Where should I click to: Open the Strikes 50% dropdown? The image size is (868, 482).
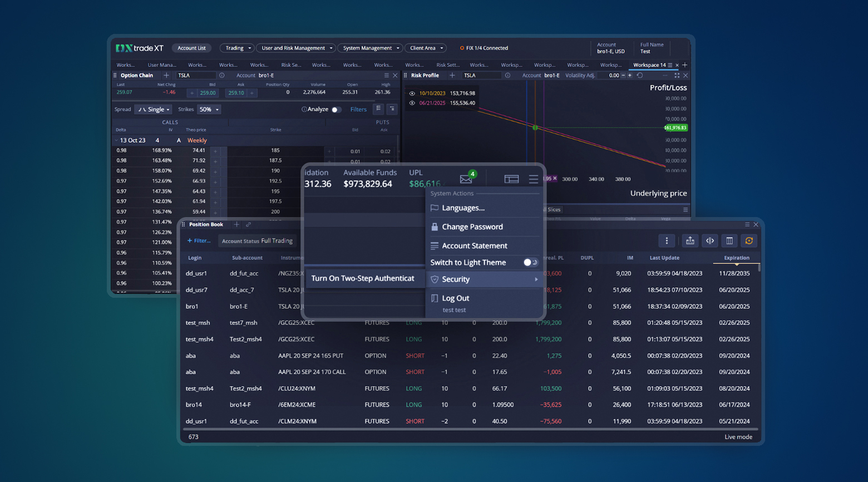(x=208, y=109)
